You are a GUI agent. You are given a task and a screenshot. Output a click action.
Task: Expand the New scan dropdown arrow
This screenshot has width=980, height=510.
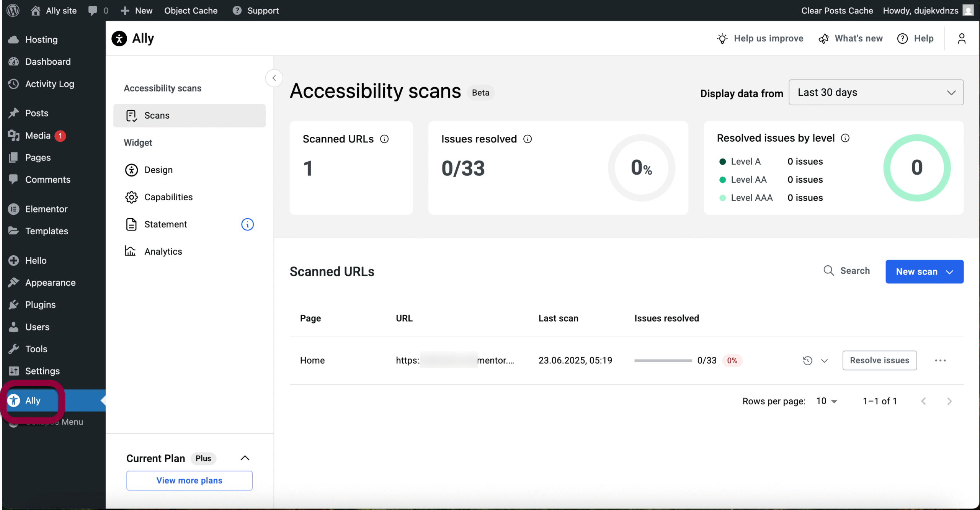click(x=950, y=272)
